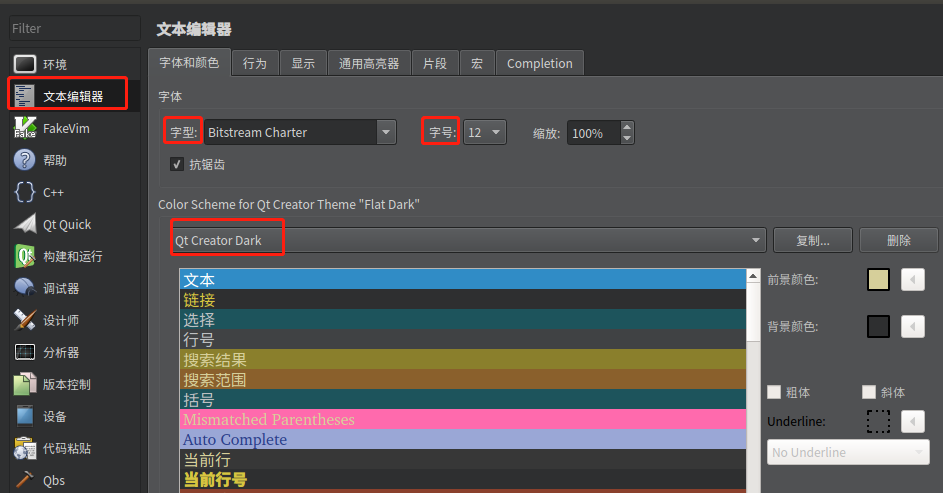Switch to the 行为 tab
The image size is (943, 493).
(x=255, y=63)
